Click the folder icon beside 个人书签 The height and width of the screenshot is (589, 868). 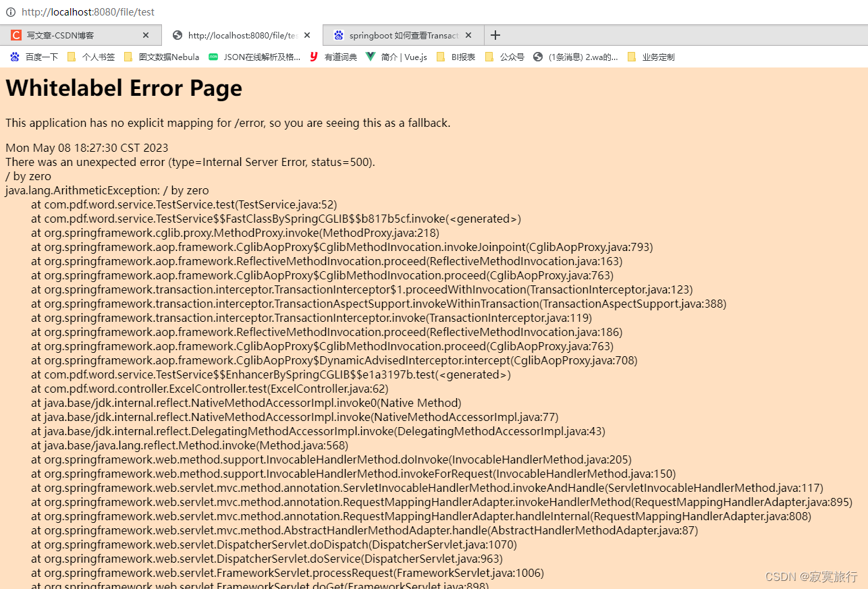(72, 57)
